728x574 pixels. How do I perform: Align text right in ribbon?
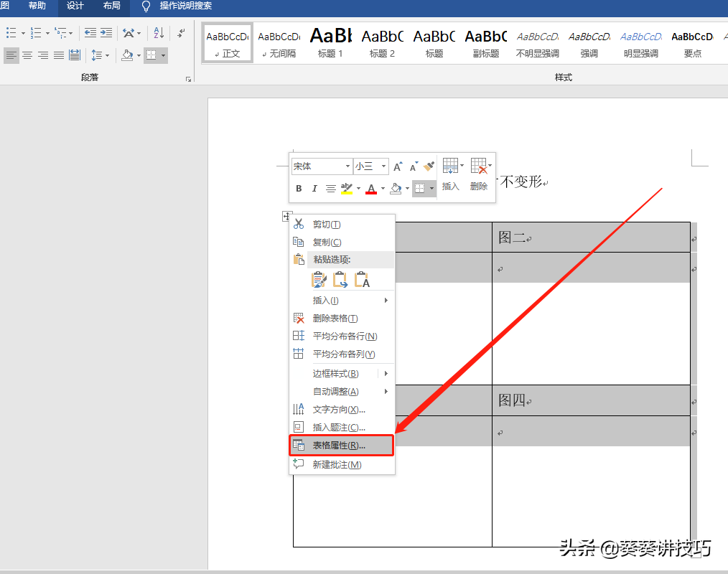[x=43, y=56]
